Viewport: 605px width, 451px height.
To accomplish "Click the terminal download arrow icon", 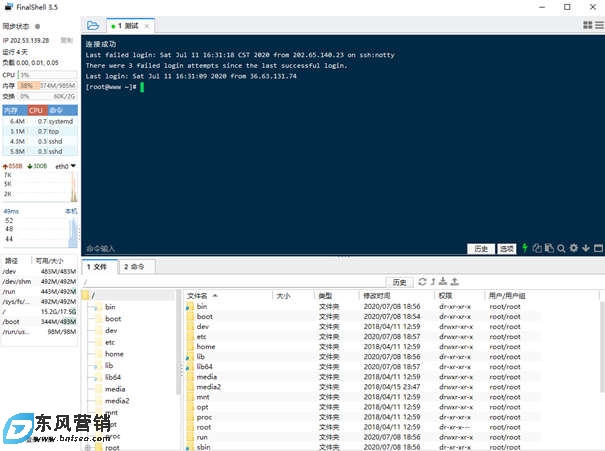I will (586, 248).
